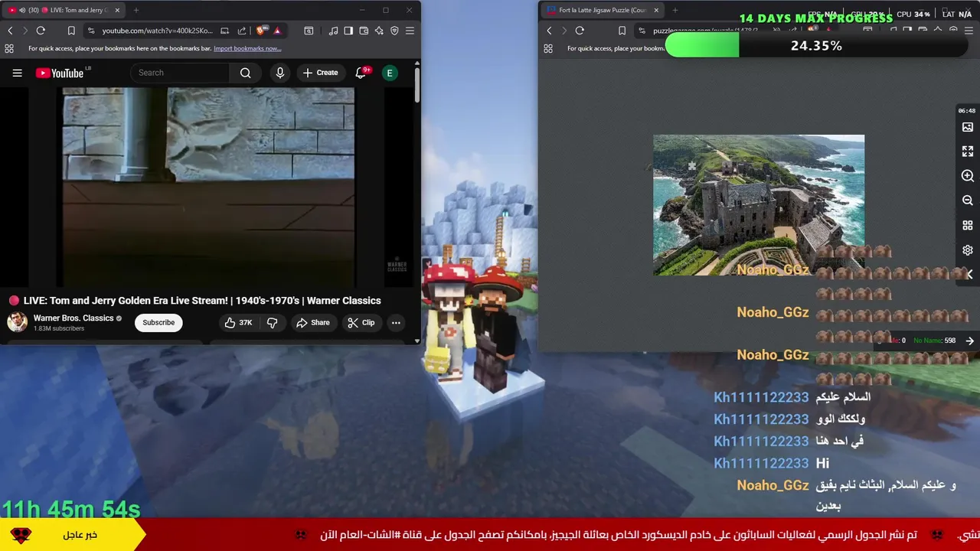Open Brave Rewards triangle icon

click(277, 31)
